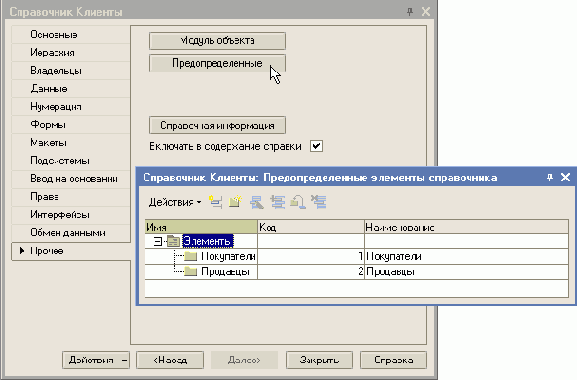Click the edit current element icon
The image size is (577, 380).
[x=256, y=202]
